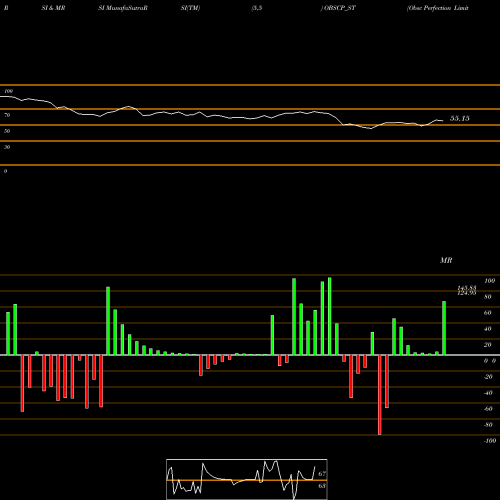Click the 'SI MunafaSutraR' header label
This screenshot has width=500, height=500.
[123, 8]
